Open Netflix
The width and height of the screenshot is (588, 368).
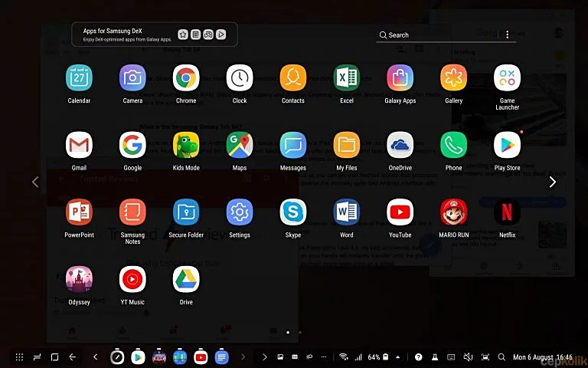[507, 212]
